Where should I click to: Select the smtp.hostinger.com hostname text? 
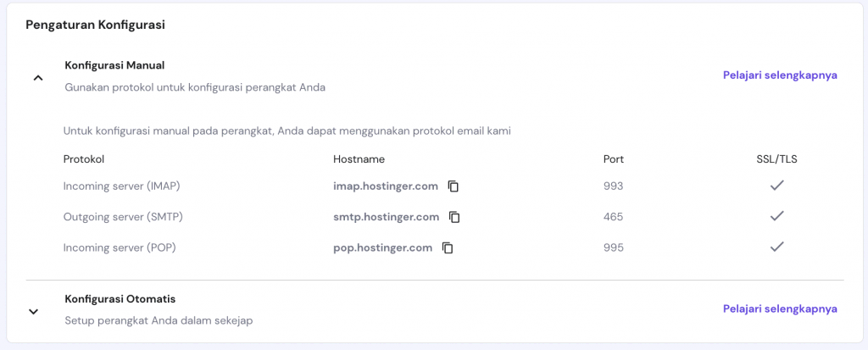[387, 217]
